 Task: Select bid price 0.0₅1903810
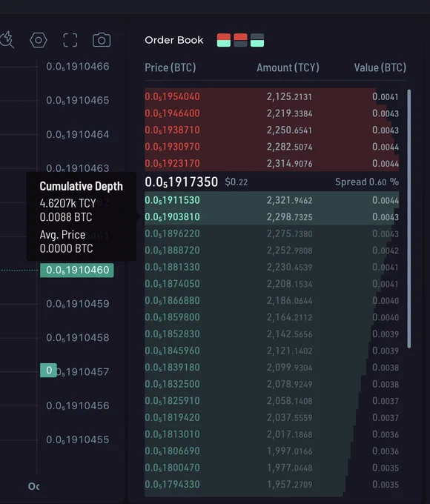pyautogui.click(x=173, y=217)
